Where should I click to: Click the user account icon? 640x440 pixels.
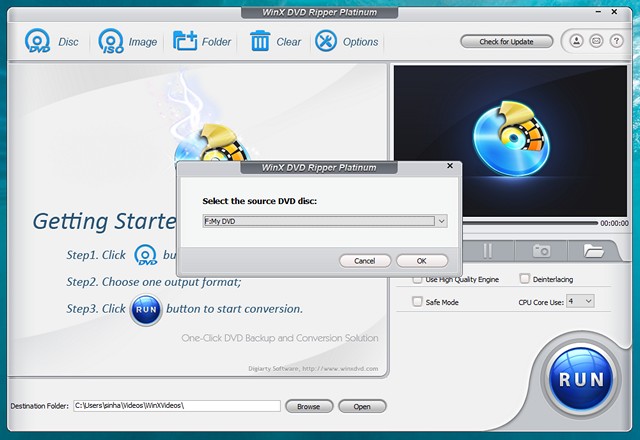pyautogui.click(x=577, y=41)
